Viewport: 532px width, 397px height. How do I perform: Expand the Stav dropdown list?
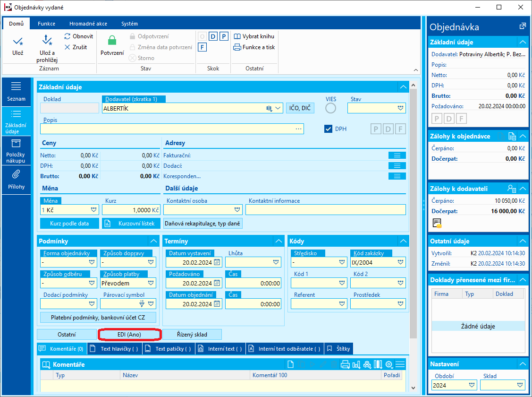401,108
